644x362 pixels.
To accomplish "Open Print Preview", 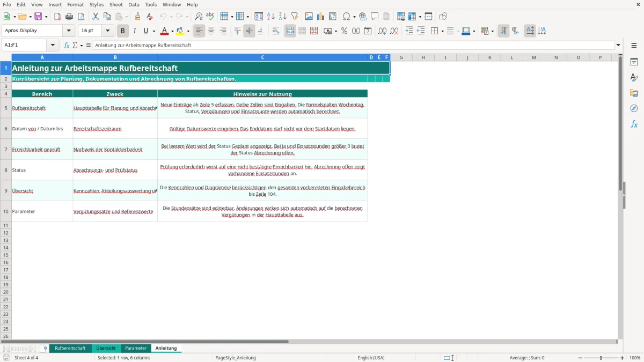I will [81, 17].
